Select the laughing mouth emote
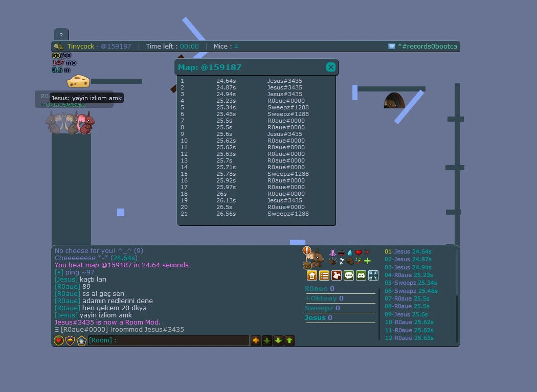The width and height of the screenshot is (537, 392). point(341,252)
